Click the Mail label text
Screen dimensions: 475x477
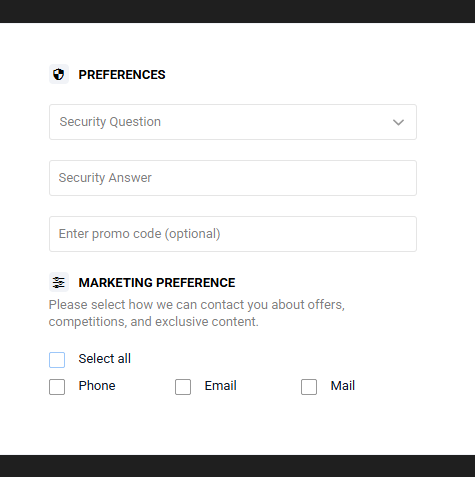(x=343, y=386)
